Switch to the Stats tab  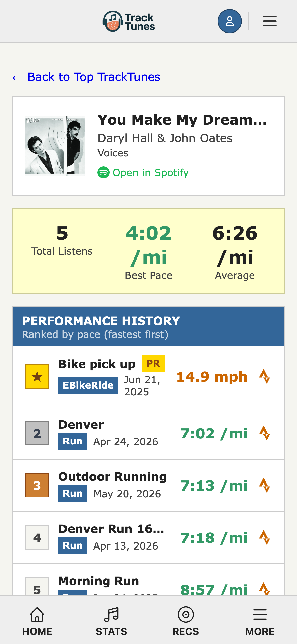pos(111,621)
